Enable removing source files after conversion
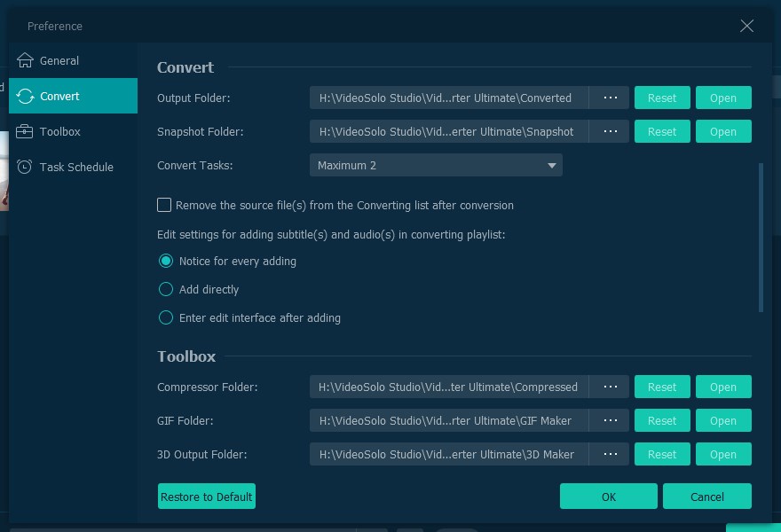The height and width of the screenshot is (532, 781). [164, 205]
